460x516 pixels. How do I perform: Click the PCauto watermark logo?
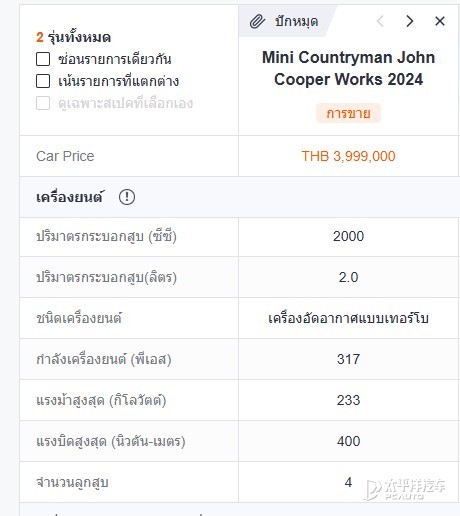405,489
